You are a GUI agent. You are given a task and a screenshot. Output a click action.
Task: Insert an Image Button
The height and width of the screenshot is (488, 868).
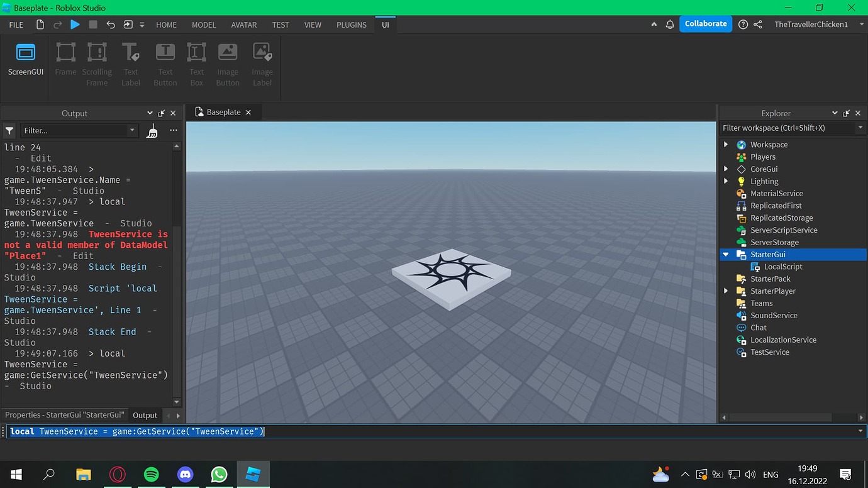point(228,60)
